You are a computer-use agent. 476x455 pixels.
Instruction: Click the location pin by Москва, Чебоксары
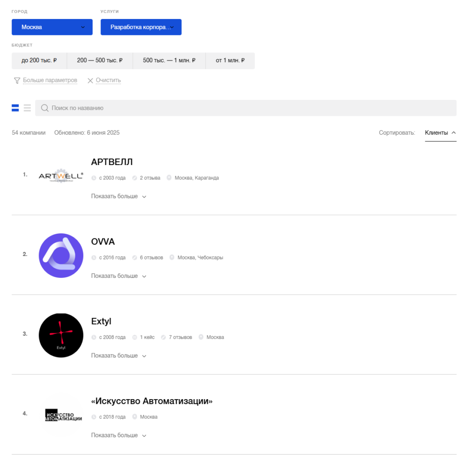coord(172,257)
